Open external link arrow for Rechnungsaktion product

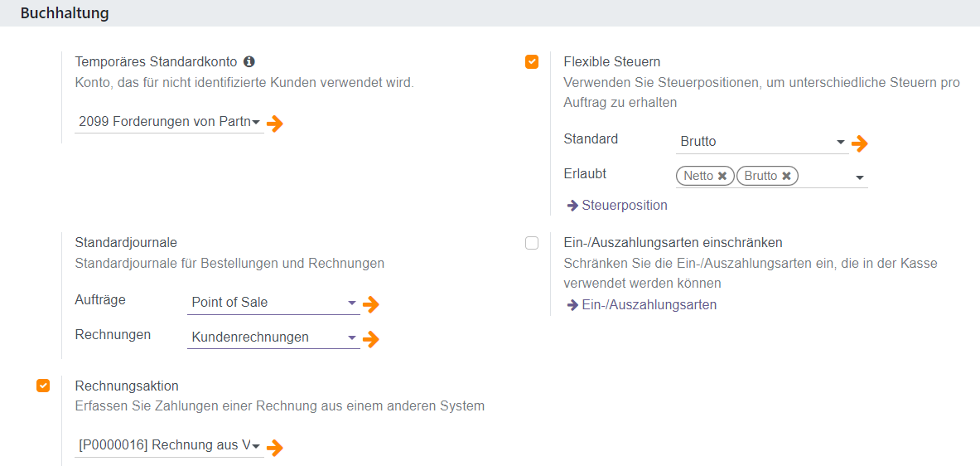275,448
